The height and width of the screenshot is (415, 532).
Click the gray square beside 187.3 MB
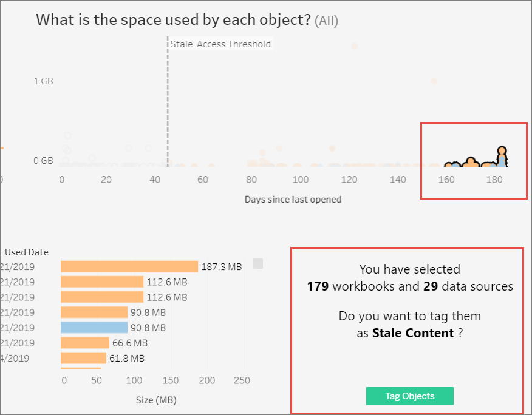[x=258, y=263]
